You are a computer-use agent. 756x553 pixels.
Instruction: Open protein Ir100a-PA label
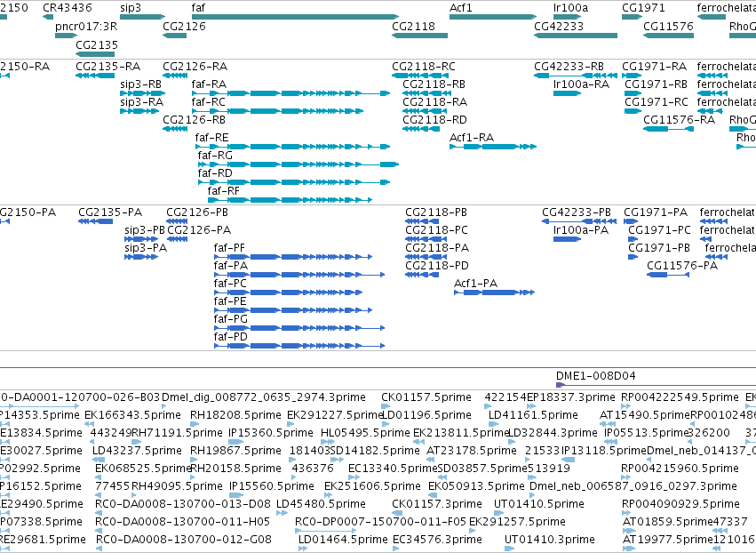[x=581, y=230]
